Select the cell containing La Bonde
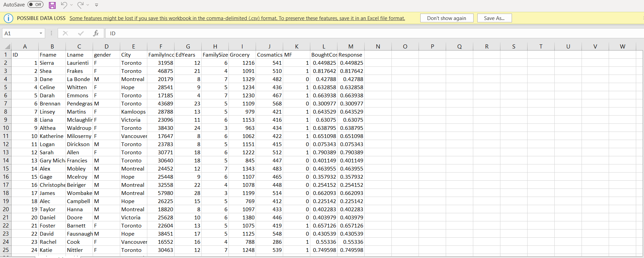The width and height of the screenshot is (644, 258). tap(79, 79)
